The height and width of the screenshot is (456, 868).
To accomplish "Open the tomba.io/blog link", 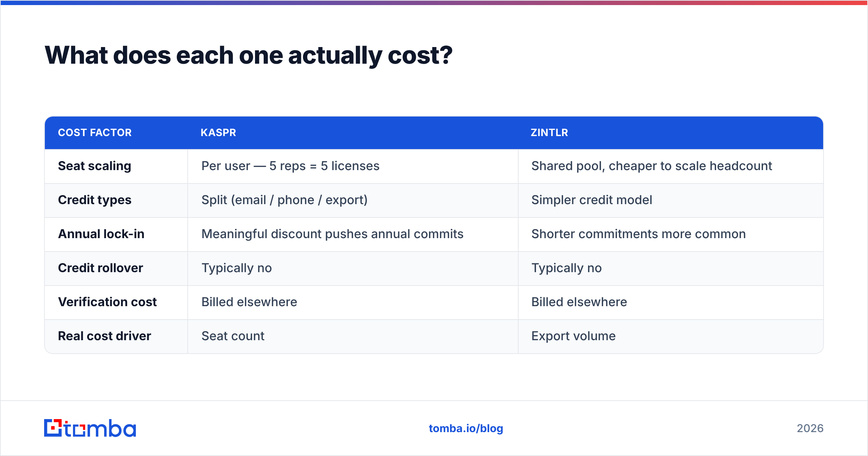I will coord(466,428).
